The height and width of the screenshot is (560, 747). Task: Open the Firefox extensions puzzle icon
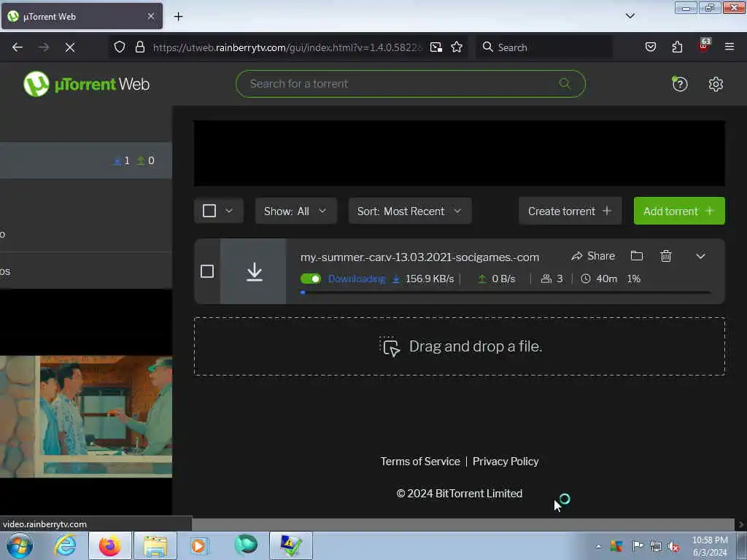tap(677, 47)
